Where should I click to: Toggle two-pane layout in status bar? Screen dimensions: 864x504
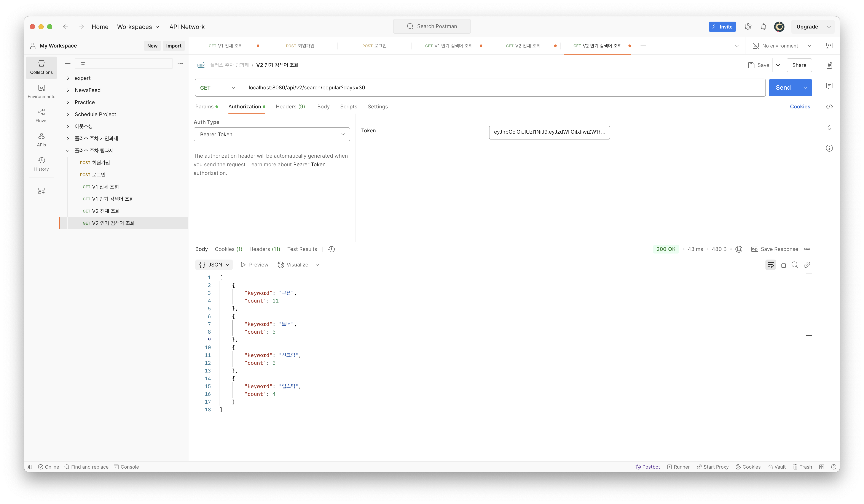click(821, 467)
